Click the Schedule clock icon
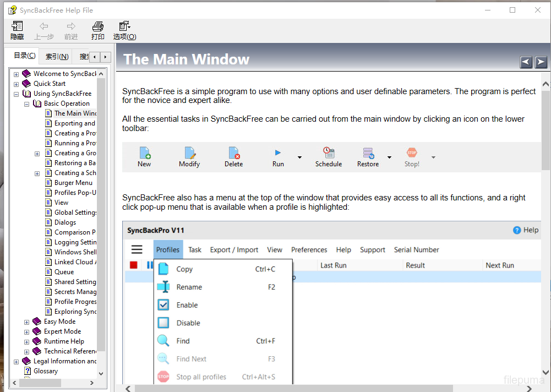The width and height of the screenshot is (551, 392). (329, 153)
